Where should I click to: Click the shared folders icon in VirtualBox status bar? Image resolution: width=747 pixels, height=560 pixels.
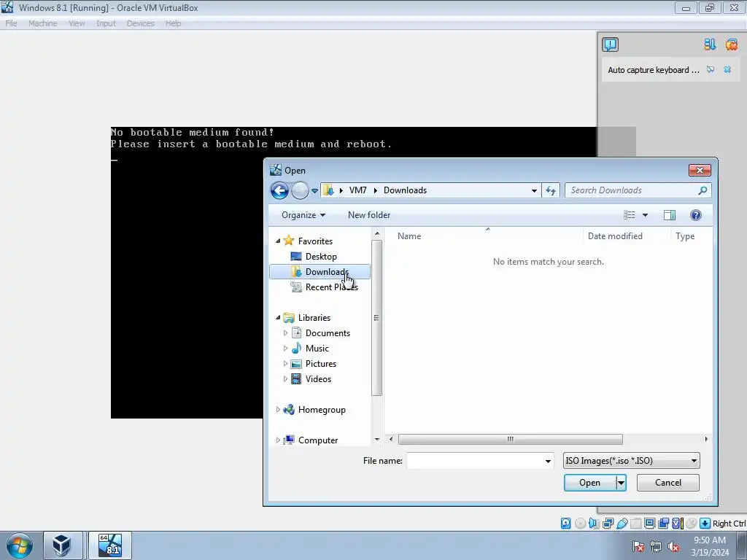pos(635,524)
